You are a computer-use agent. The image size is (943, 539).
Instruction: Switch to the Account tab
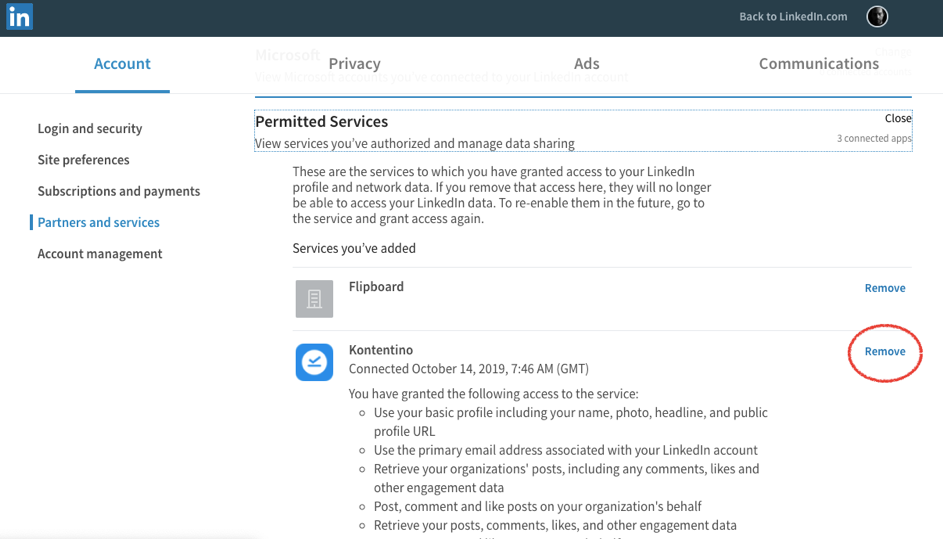point(122,64)
